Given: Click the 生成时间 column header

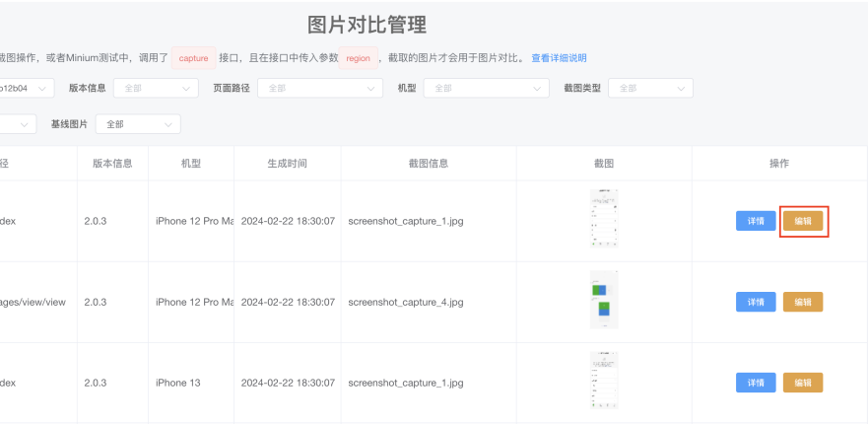Looking at the screenshot, I should [x=288, y=164].
